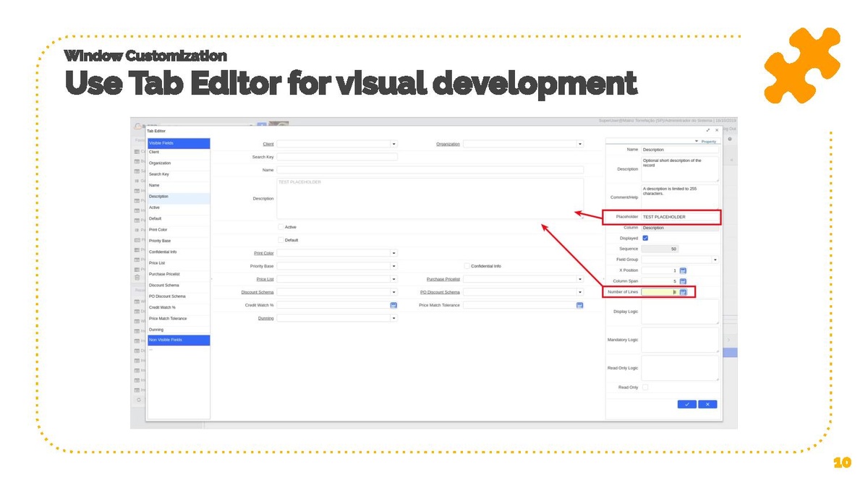Open calculator for Price Match Tolerance

coord(579,305)
